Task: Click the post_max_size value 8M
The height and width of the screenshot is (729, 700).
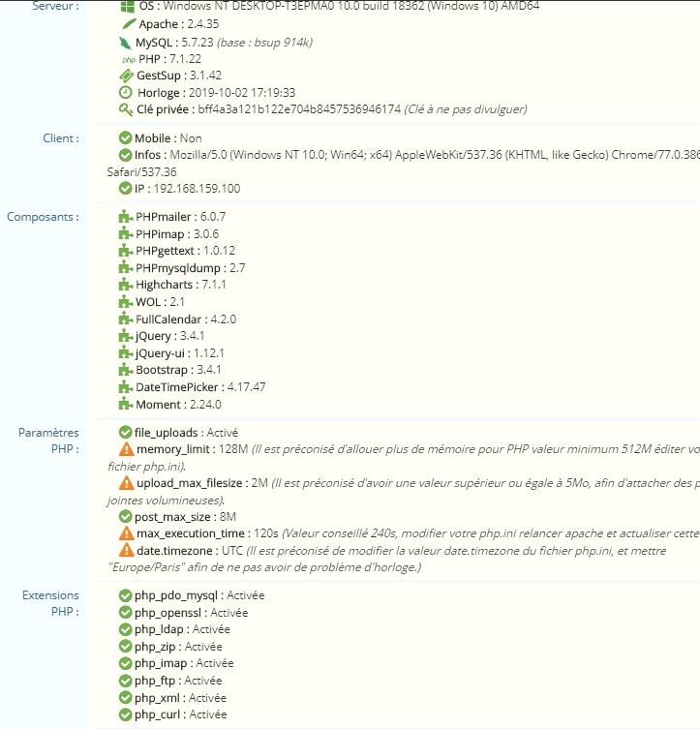Action: 228,517
